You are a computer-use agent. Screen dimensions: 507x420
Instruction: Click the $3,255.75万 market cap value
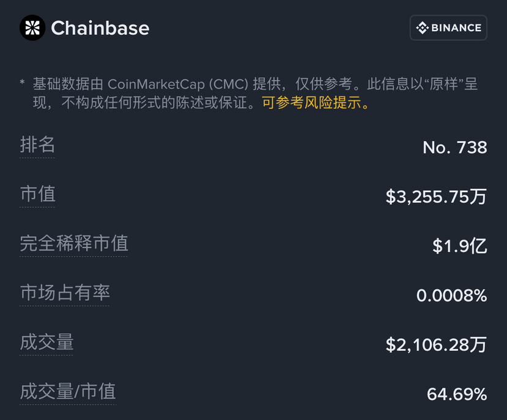tap(436, 197)
